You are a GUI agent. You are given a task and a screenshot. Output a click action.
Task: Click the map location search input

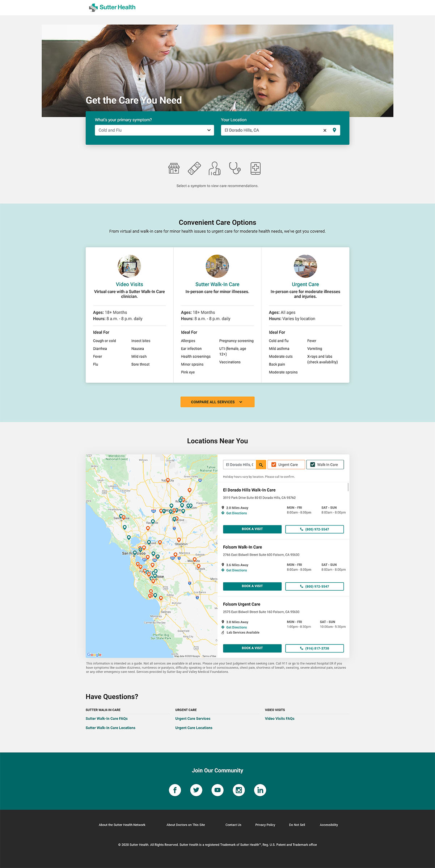pos(240,465)
